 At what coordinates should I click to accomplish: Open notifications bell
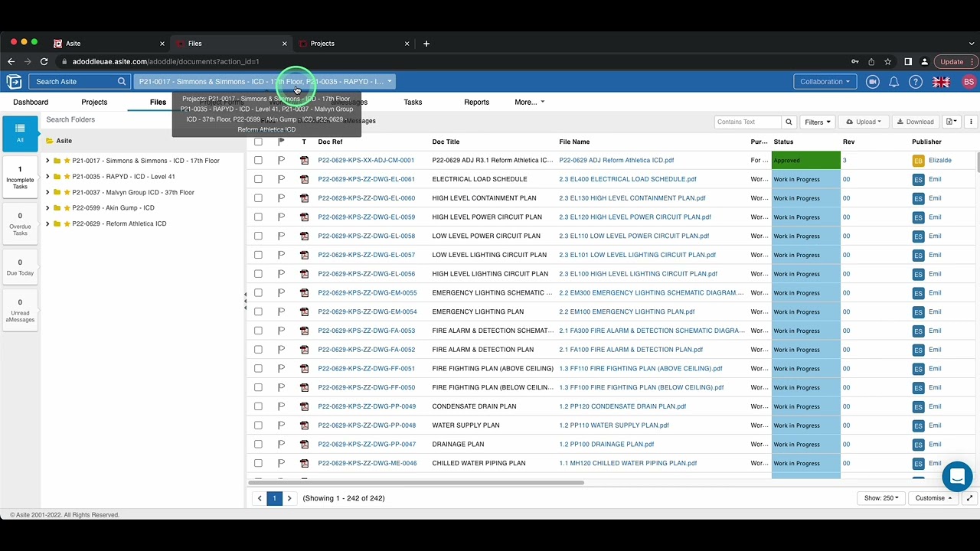click(x=893, y=82)
